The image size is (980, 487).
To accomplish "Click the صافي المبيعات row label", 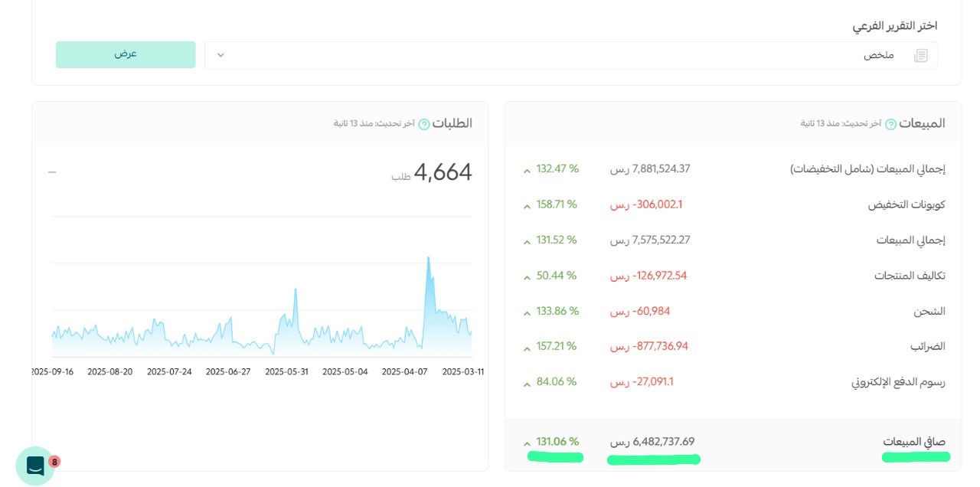I will pyautogui.click(x=914, y=442).
